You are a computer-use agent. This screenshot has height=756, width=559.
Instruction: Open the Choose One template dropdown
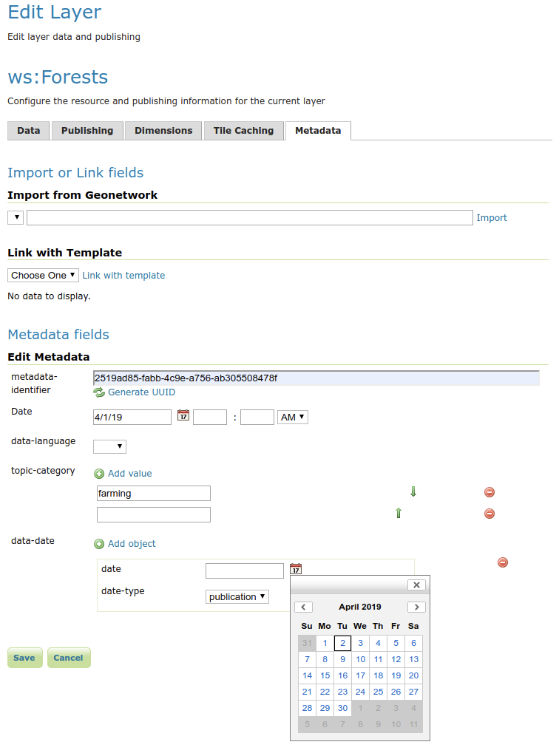[x=43, y=275]
